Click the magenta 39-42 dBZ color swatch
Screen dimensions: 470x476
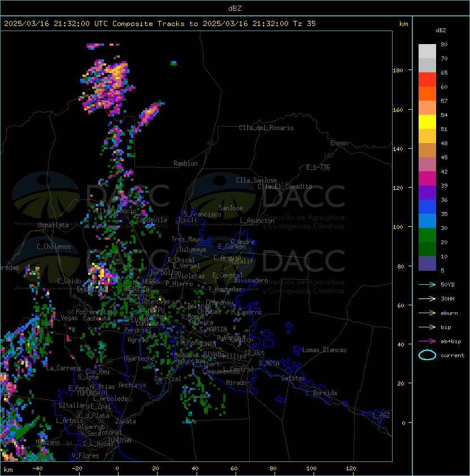(427, 179)
